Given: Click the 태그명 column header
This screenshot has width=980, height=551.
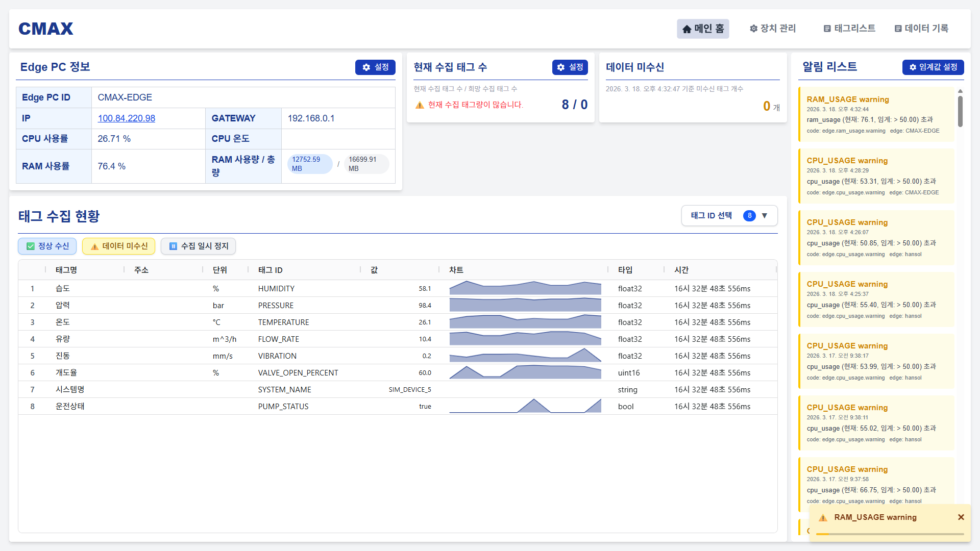Looking at the screenshot, I should coord(66,270).
